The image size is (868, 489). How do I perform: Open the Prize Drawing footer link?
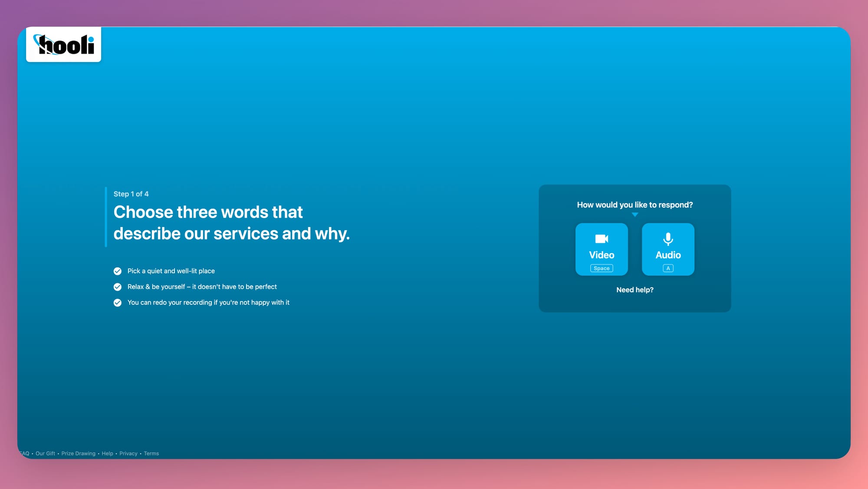click(x=78, y=453)
